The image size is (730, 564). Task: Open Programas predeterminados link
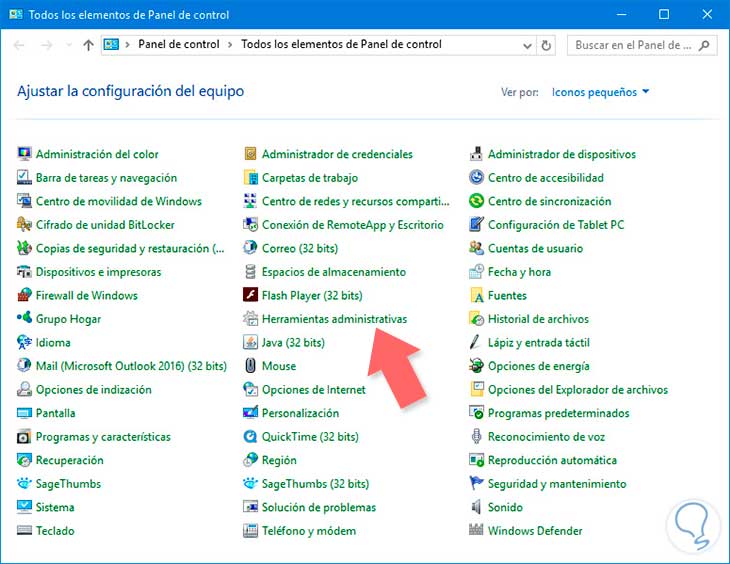tap(558, 413)
